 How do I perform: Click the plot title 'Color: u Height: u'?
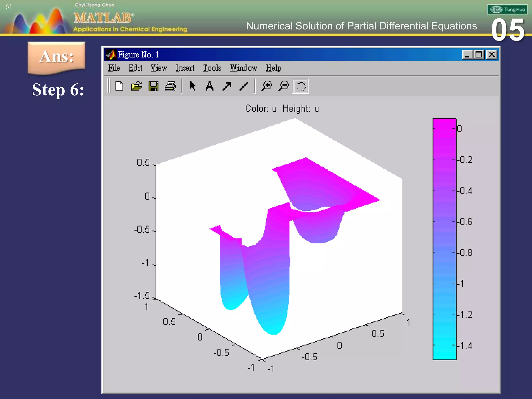point(282,109)
